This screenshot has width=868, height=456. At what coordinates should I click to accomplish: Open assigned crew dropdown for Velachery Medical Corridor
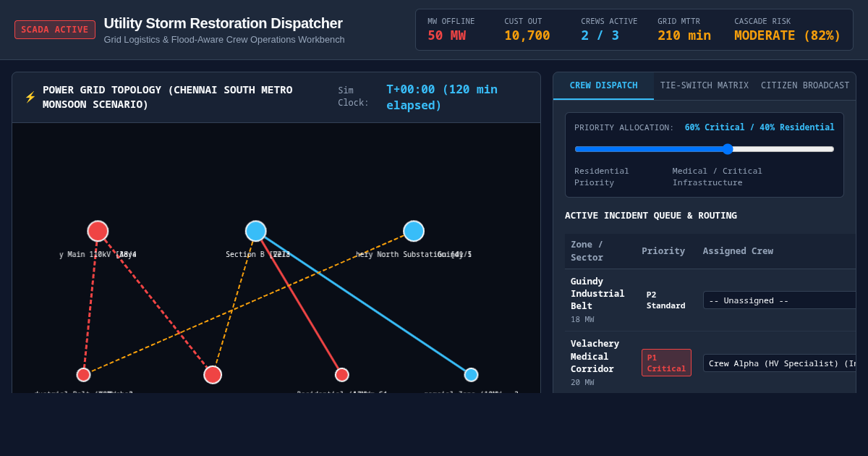click(x=779, y=363)
